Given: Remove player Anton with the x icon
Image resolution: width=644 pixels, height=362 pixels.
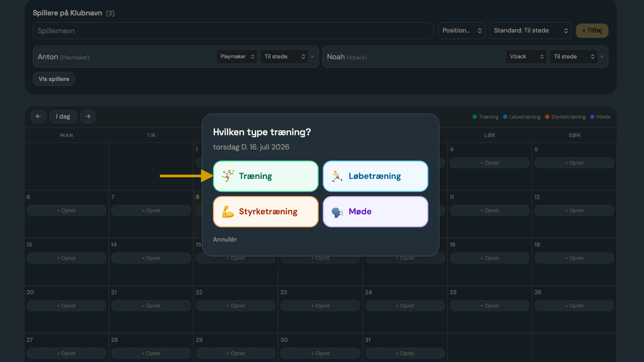Looking at the screenshot, I should [x=313, y=57].
